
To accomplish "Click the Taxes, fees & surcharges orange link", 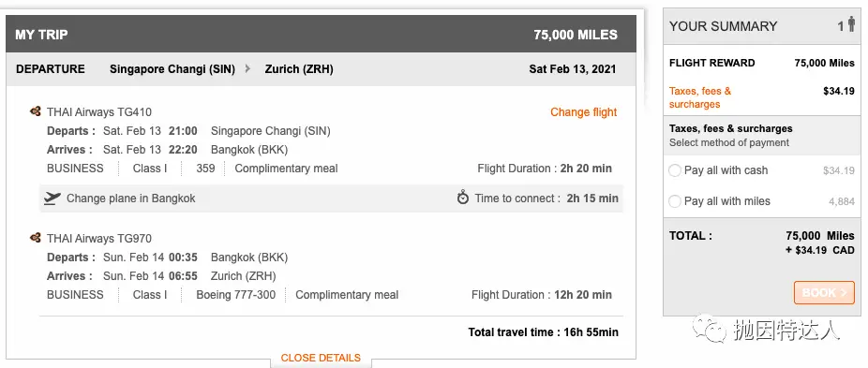I will click(x=699, y=97).
